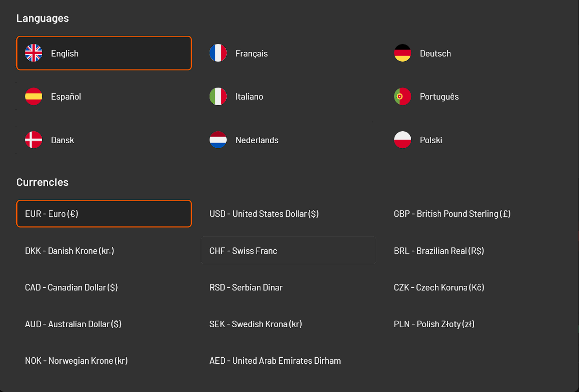This screenshot has height=392, width=579.
Task: Click the French flag icon
Action: 218,53
